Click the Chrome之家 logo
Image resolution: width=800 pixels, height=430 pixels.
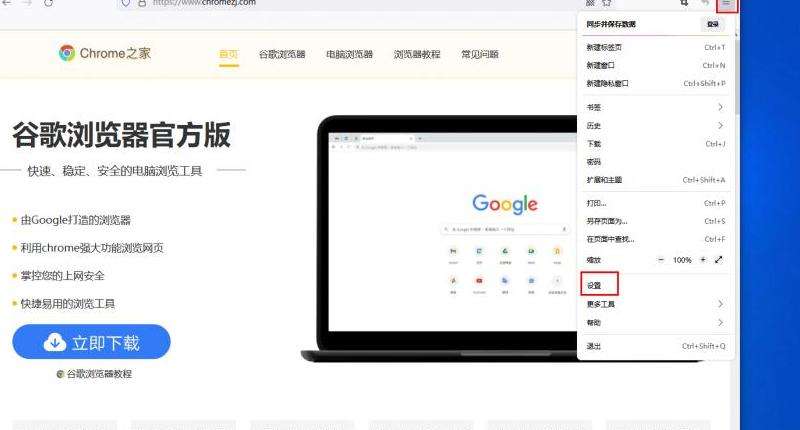pos(105,53)
